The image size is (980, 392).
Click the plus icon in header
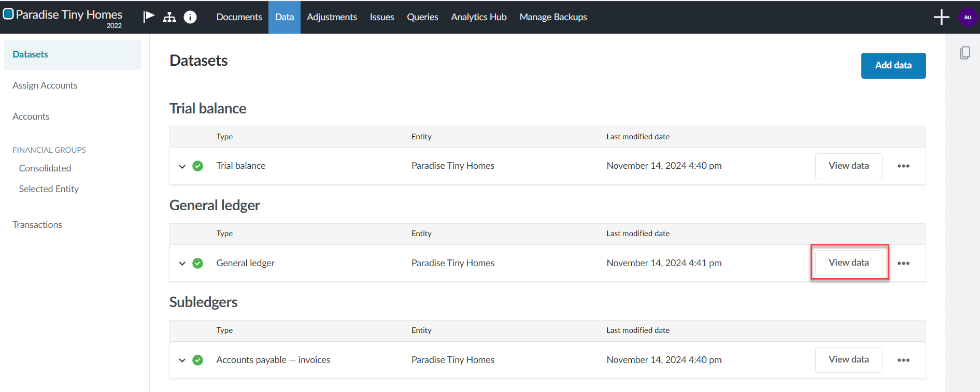(x=941, y=17)
